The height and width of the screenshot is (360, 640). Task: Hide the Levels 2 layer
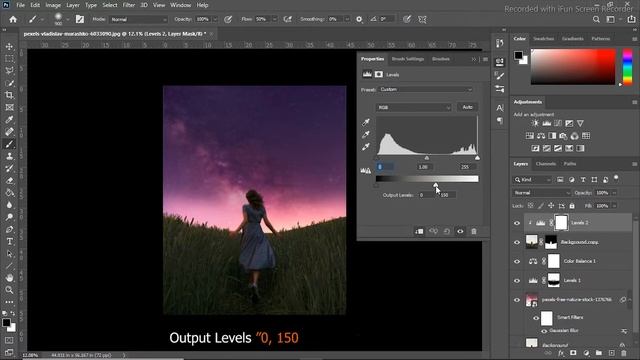[x=517, y=223]
